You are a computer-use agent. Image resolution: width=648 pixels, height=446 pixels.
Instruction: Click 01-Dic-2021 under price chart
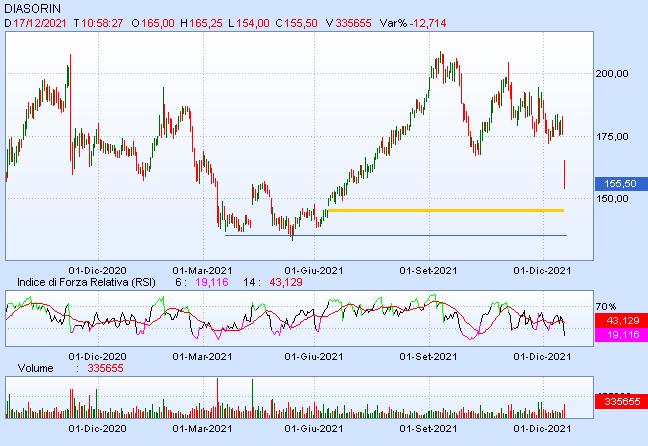point(542,271)
